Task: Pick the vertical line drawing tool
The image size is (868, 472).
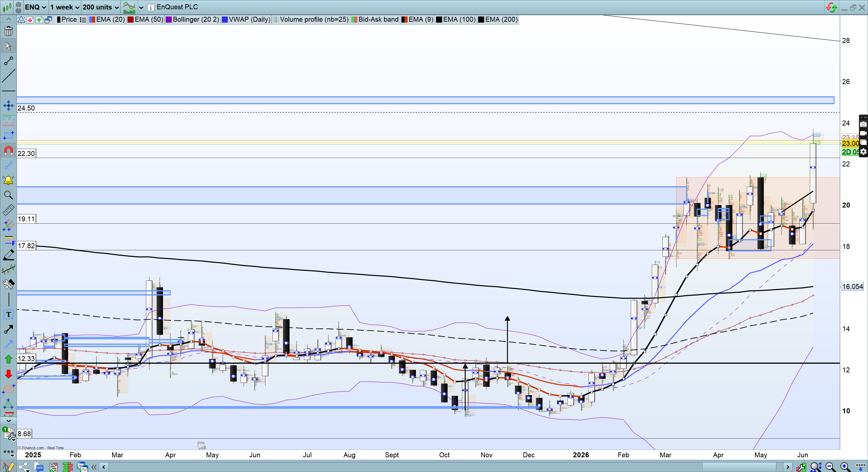Action: 8,299
